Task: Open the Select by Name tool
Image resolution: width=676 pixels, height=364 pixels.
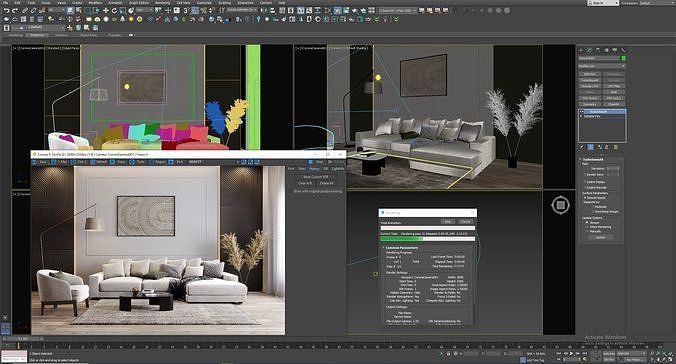Action: [x=79, y=10]
